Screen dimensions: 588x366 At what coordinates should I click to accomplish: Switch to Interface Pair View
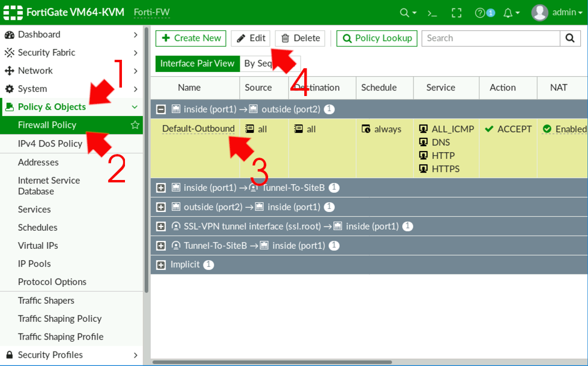click(197, 64)
